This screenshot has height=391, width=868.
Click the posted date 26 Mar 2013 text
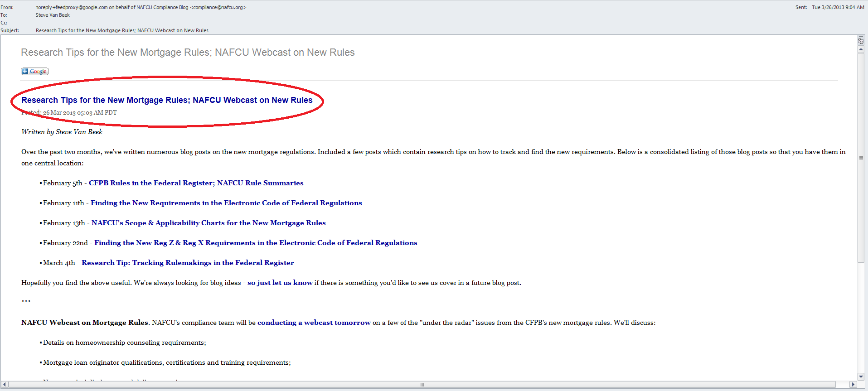coord(80,112)
